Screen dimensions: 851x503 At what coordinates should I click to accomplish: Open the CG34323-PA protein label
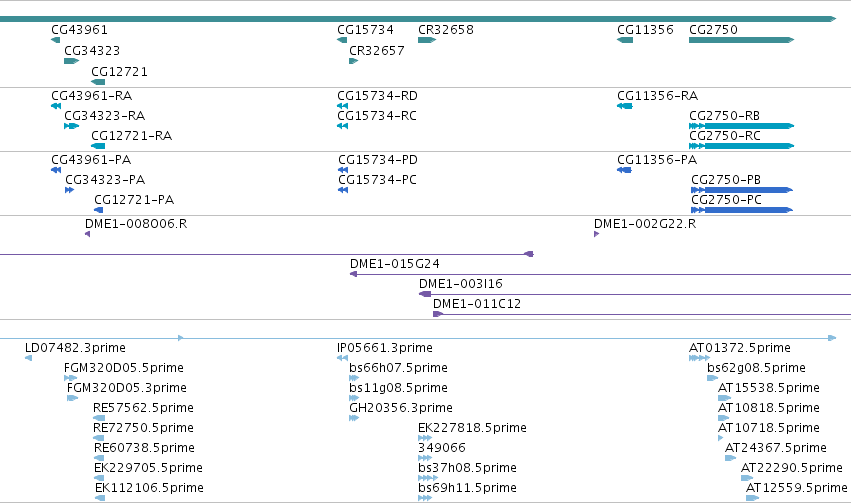pyautogui.click(x=105, y=180)
